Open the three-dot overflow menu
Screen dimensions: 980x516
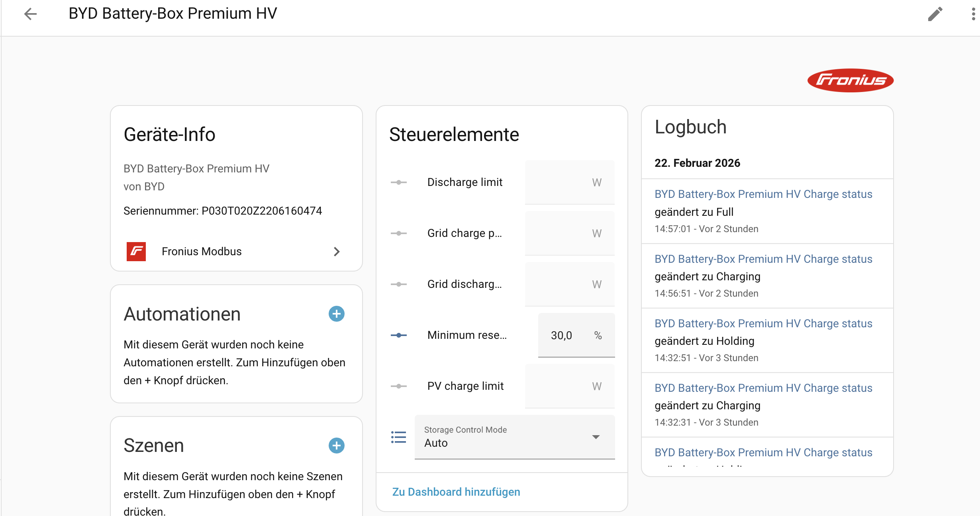click(x=973, y=14)
